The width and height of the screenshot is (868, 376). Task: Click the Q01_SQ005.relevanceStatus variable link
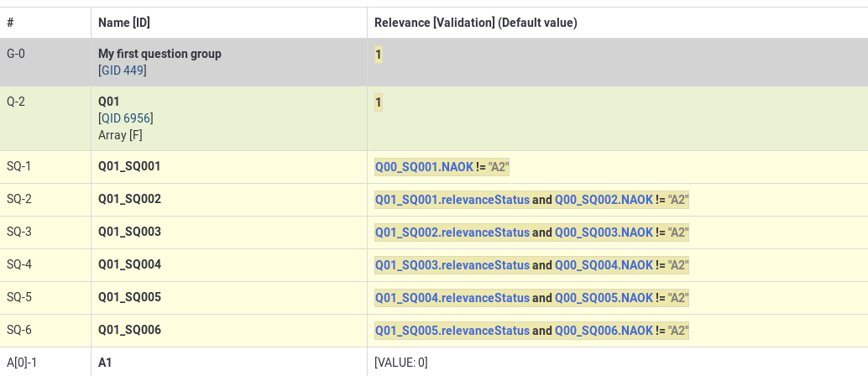[x=452, y=331]
